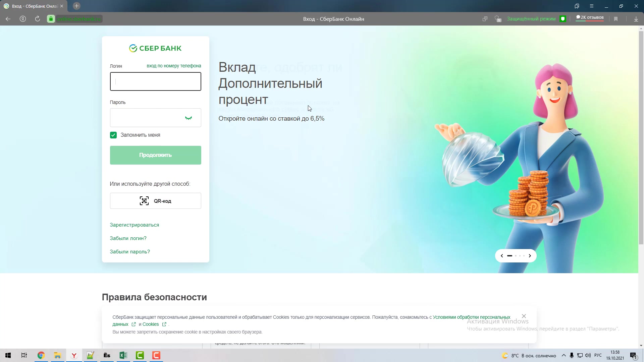Open red Camtasia recorder taskbar icon
The height and width of the screenshot is (362, 644).
point(156,355)
